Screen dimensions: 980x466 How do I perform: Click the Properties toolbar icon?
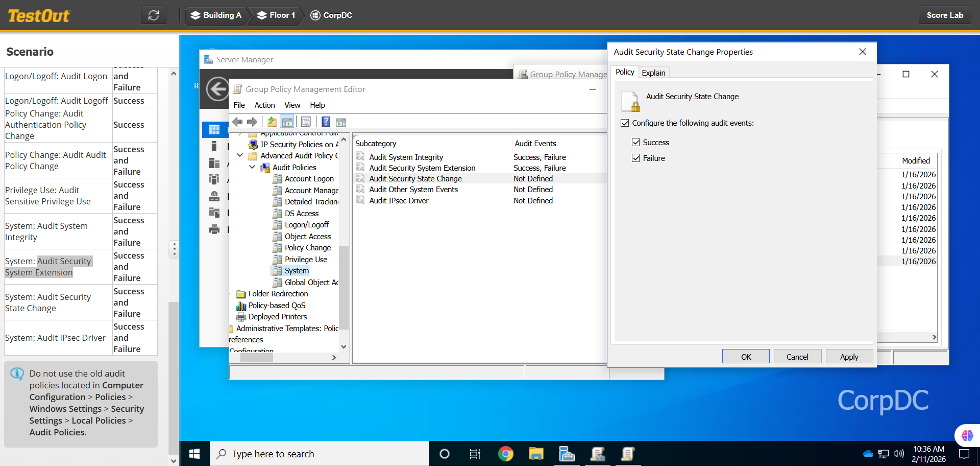[x=306, y=122]
